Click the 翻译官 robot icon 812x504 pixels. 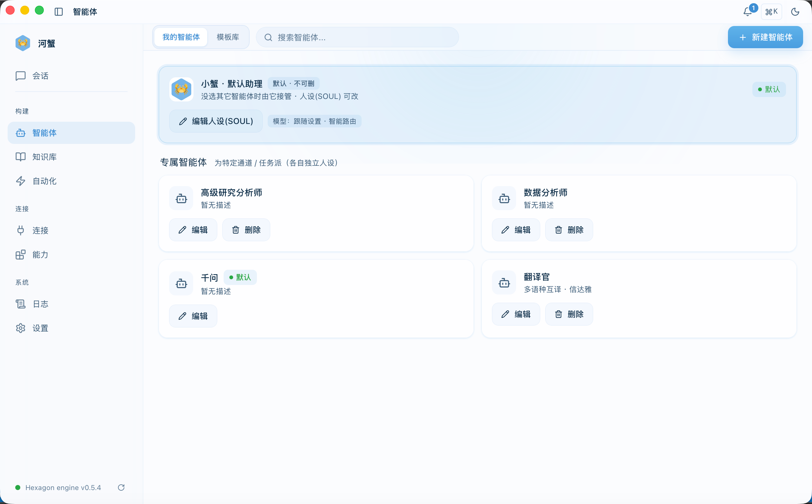coord(504,283)
